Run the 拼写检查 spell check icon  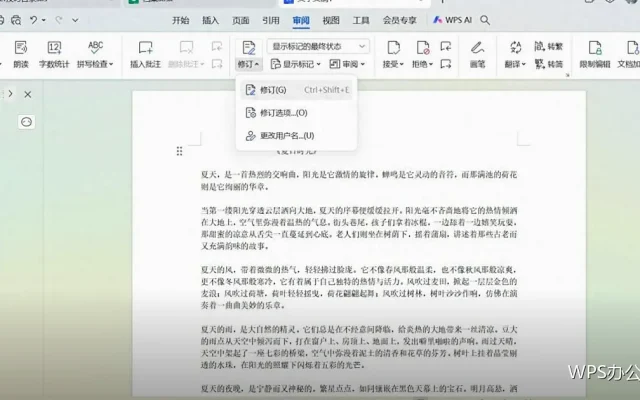click(x=95, y=48)
